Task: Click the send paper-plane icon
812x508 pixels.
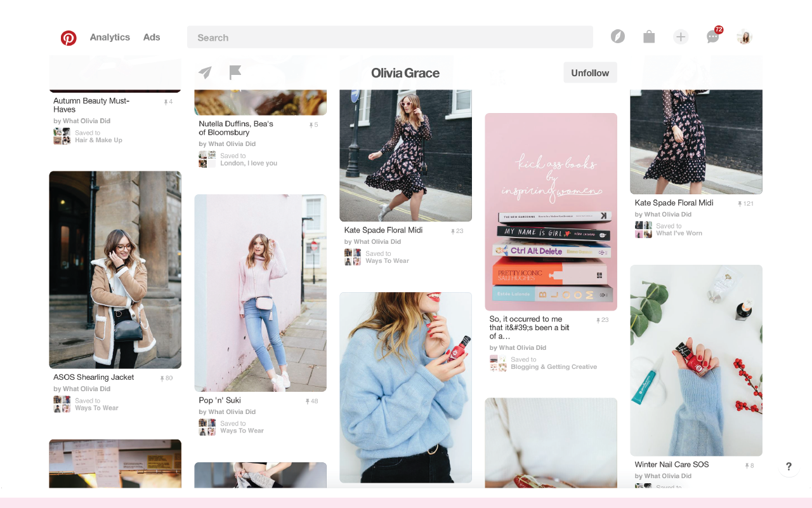Action: click(205, 72)
